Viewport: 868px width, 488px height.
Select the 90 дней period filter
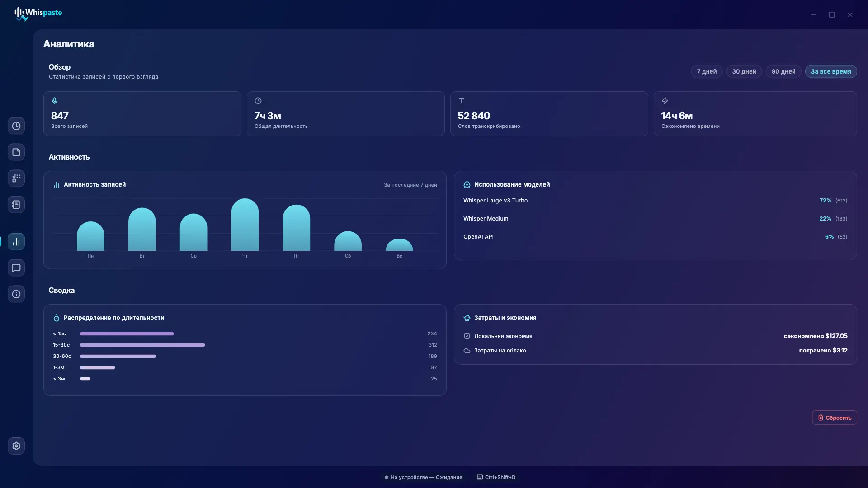coord(783,71)
